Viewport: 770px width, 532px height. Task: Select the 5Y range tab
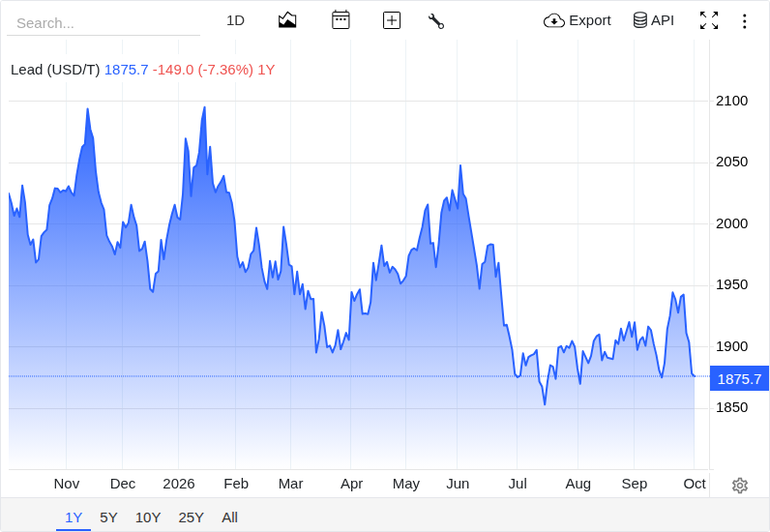coord(108,517)
